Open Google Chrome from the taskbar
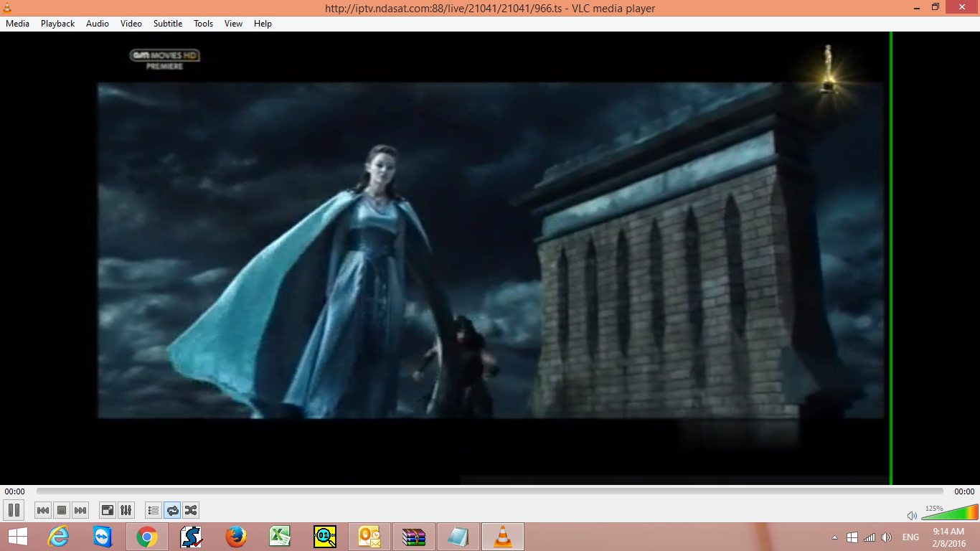The image size is (980, 551). click(147, 537)
